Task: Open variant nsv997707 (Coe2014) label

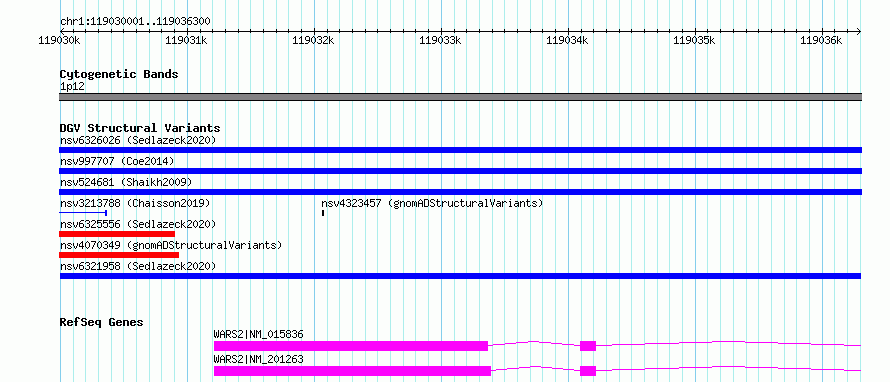Action: coord(117,161)
